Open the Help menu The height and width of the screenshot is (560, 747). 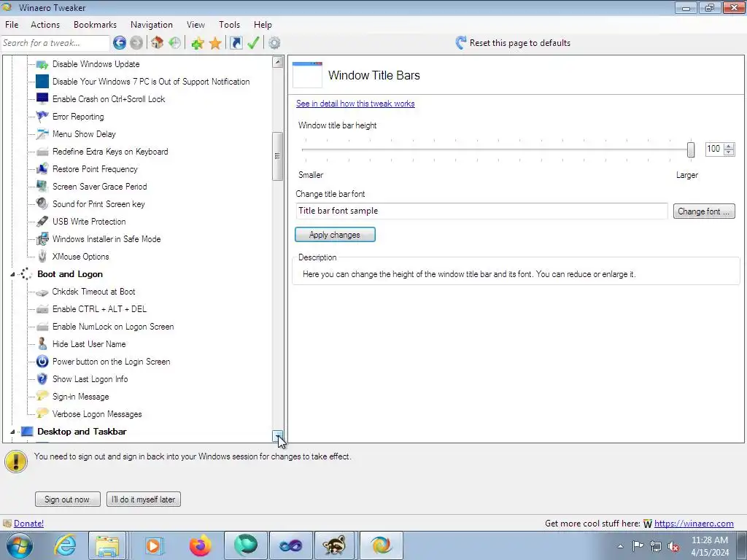pyautogui.click(x=263, y=25)
